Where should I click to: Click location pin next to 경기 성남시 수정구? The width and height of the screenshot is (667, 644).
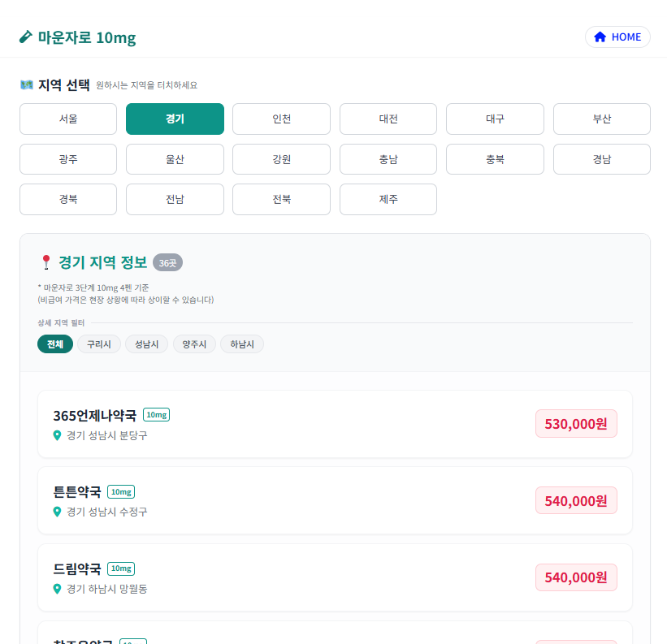click(x=57, y=512)
